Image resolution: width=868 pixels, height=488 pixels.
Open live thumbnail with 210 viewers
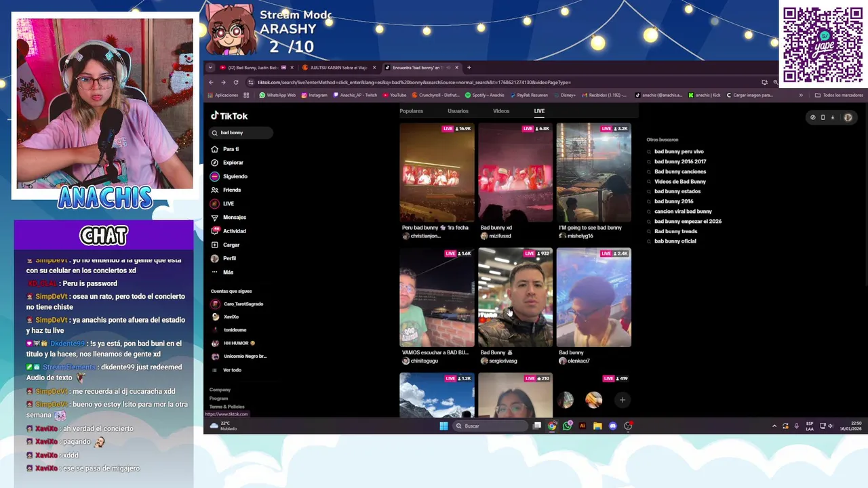[515, 395]
